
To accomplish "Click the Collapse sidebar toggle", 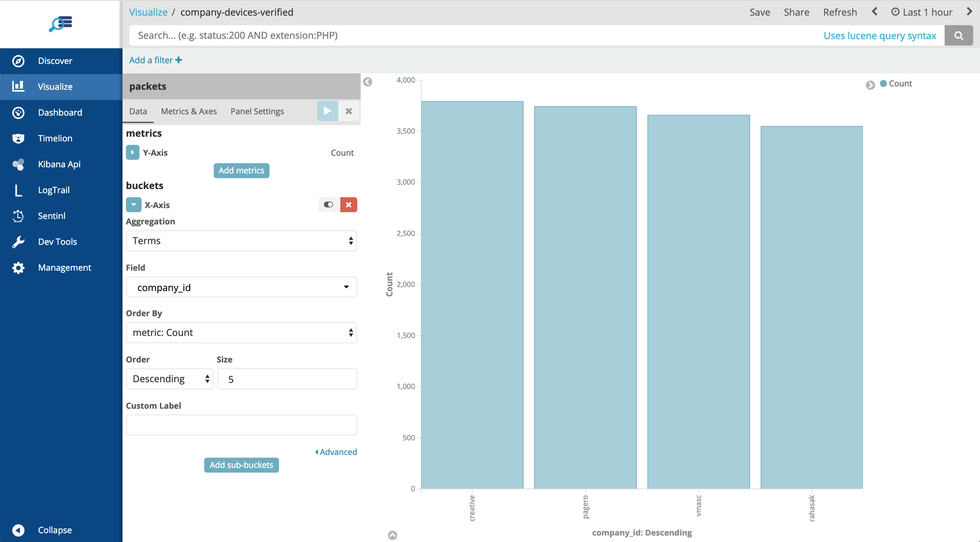I will click(18, 530).
